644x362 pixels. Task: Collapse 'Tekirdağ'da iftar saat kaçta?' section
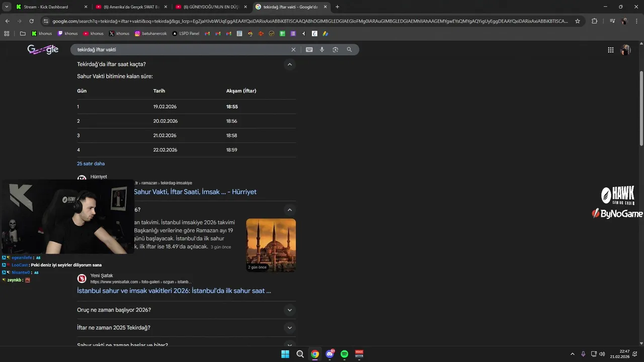pyautogui.click(x=289, y=64)
